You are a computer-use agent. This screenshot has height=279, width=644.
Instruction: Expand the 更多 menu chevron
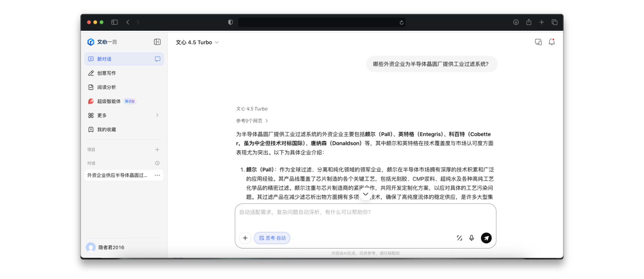pyautogui.click(x=157, y=115)
